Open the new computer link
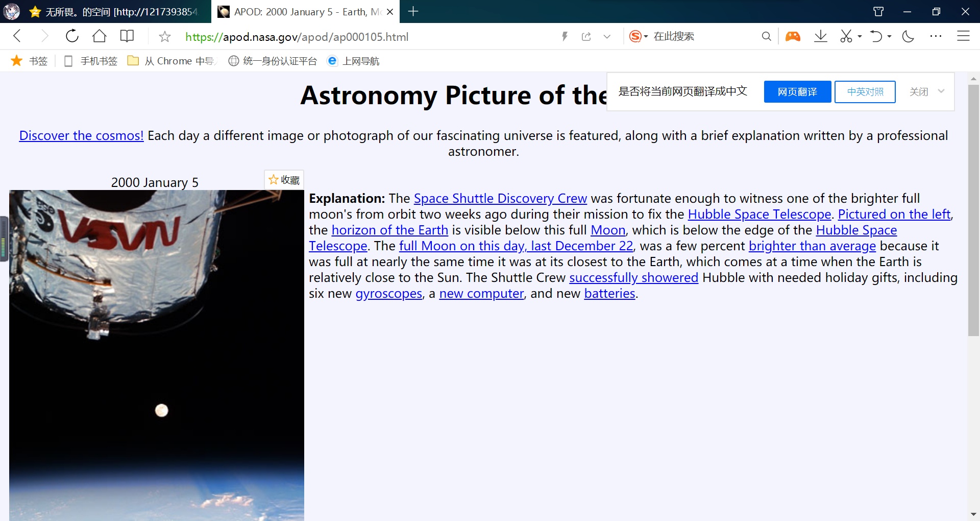Image resolution: width=980 pixels, height=521 pixels. 481,293
